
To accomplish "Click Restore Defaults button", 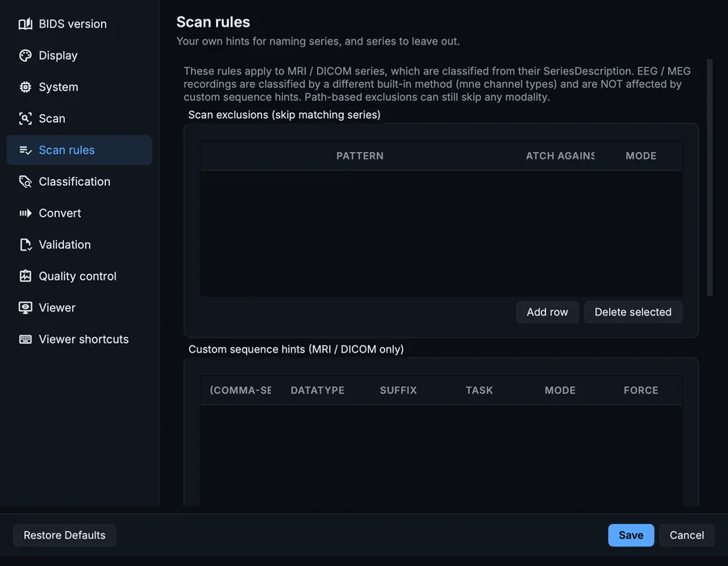I will click(65, 535).
